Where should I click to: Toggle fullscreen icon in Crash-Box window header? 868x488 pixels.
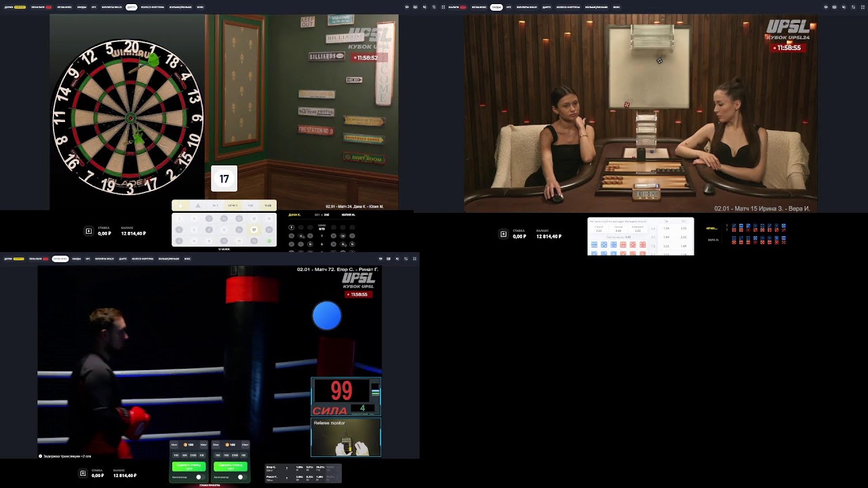coord(414,259)
